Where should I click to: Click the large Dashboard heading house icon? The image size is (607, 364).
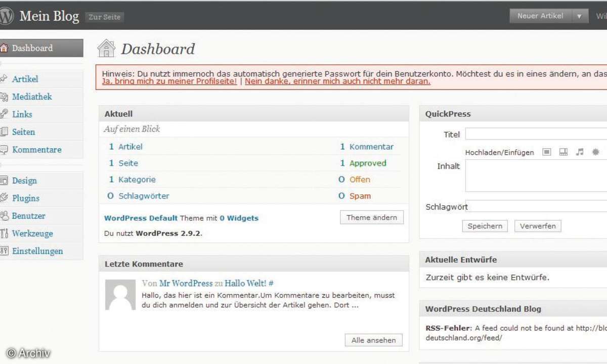click(106, 48)
